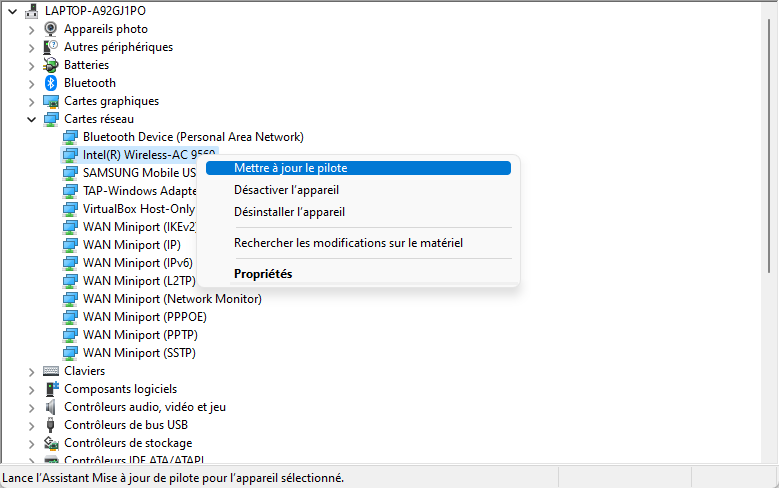Click the WAN Miniport (IP) icon

point(70,245)
